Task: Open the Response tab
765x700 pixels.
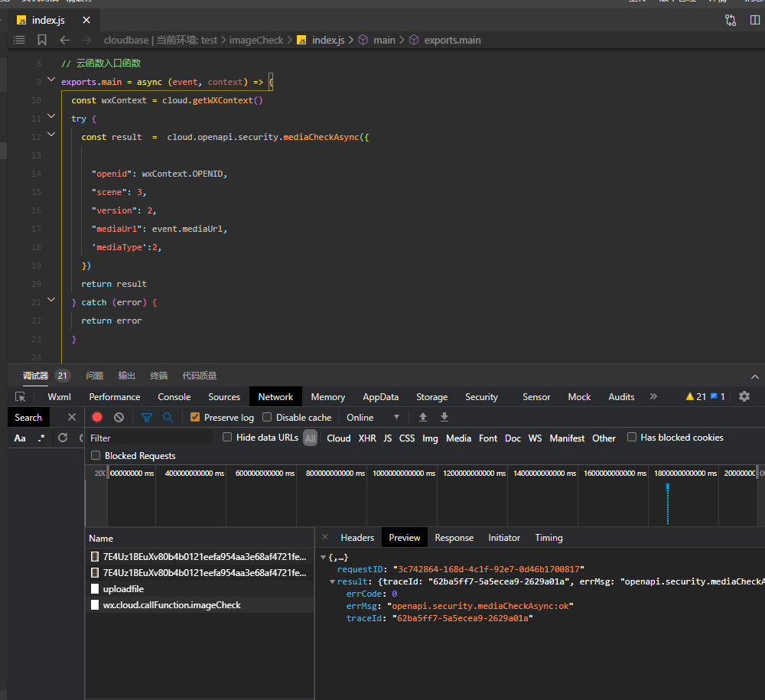Action: point(454,538)
